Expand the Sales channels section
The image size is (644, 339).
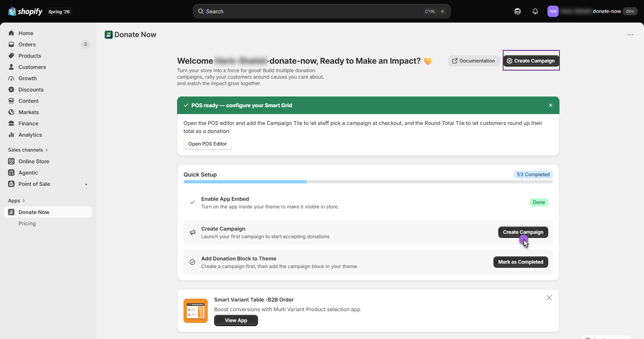point(28,150)
